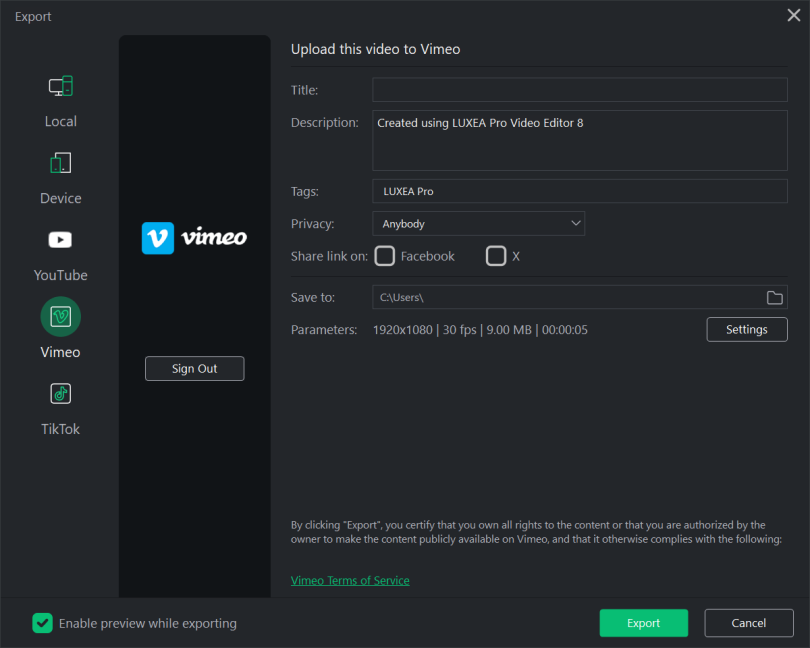810x648 pixels.
Task: Browse for folder using Save to icon
Action: [774, 298]
